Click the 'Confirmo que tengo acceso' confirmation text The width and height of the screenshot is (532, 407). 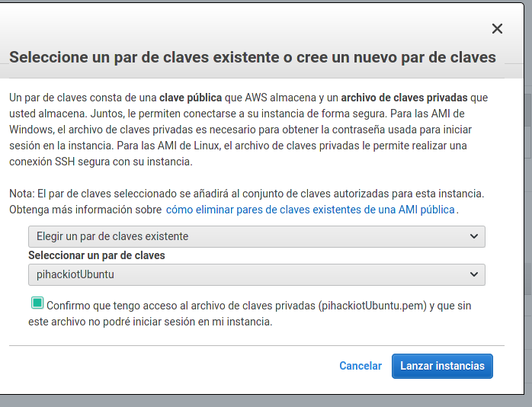250,313
